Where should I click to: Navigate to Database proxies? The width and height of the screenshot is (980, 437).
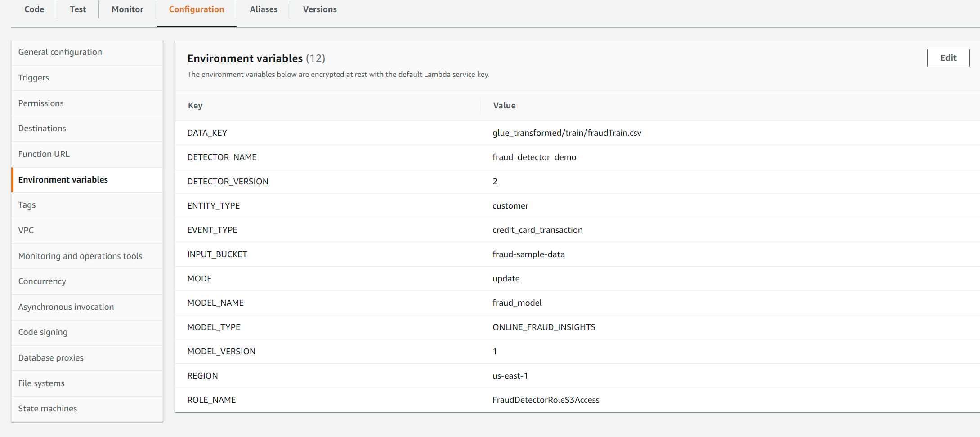pos(51,358)
